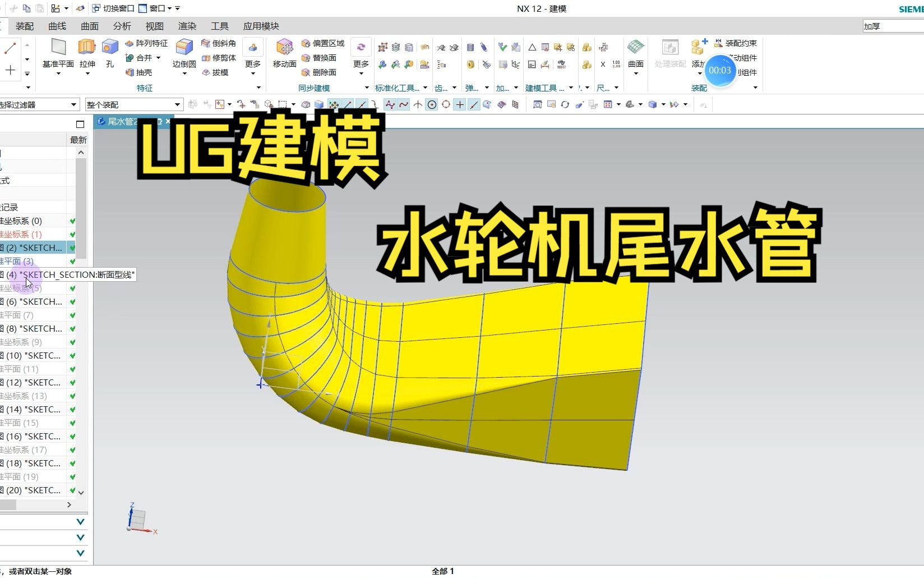924x578 pixels.
Task: Toggle the green check on 基准平面 (3)
Action: [72, 261]
